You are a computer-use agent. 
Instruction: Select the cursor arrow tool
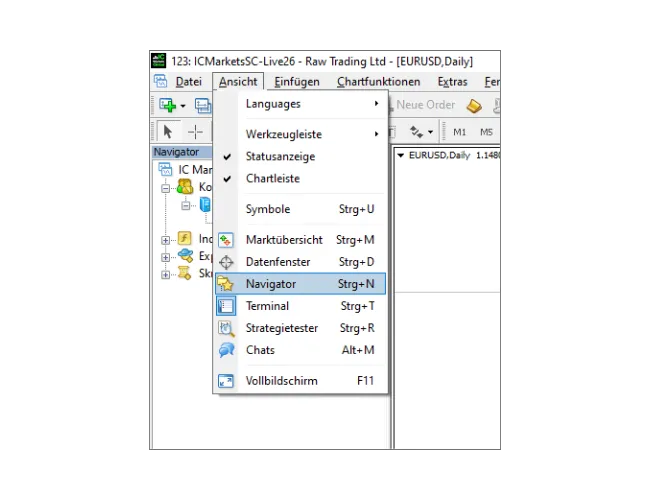tap(168, 132)
